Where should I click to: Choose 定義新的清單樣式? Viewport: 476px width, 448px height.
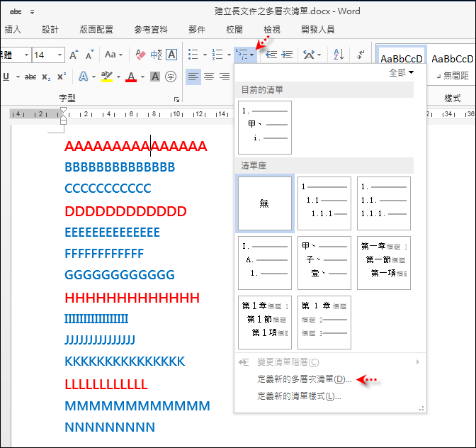300,396
